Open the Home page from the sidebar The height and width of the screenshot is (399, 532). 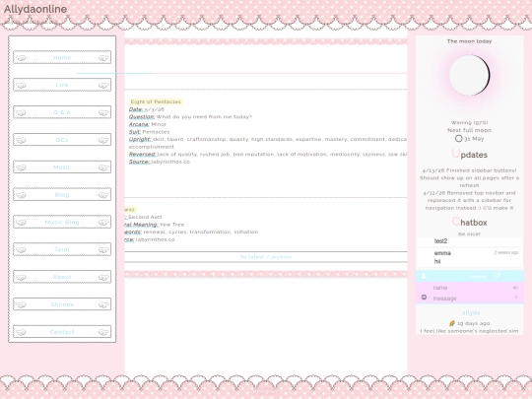[62, 57]
